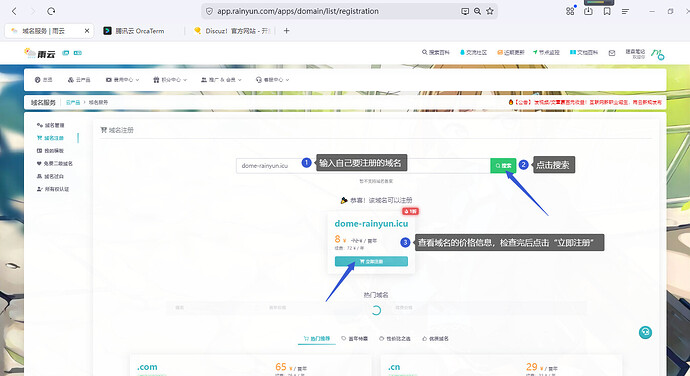Expand the 积分中心 dropdown menu
Viewport: 690px width, 376px height.
point(170,80)
